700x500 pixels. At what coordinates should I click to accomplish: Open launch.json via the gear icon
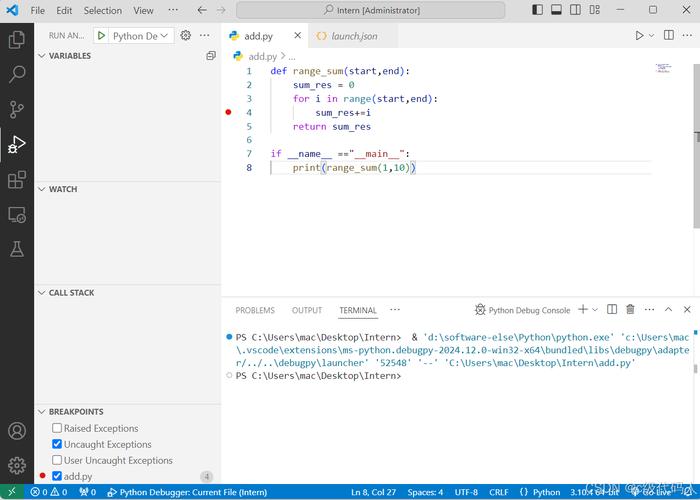coord(185,35)
